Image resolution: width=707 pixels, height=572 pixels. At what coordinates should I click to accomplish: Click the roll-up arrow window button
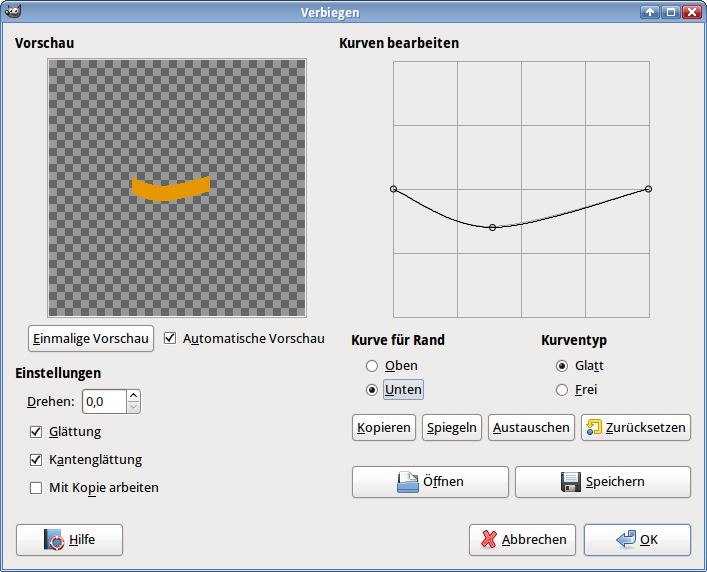650,12
